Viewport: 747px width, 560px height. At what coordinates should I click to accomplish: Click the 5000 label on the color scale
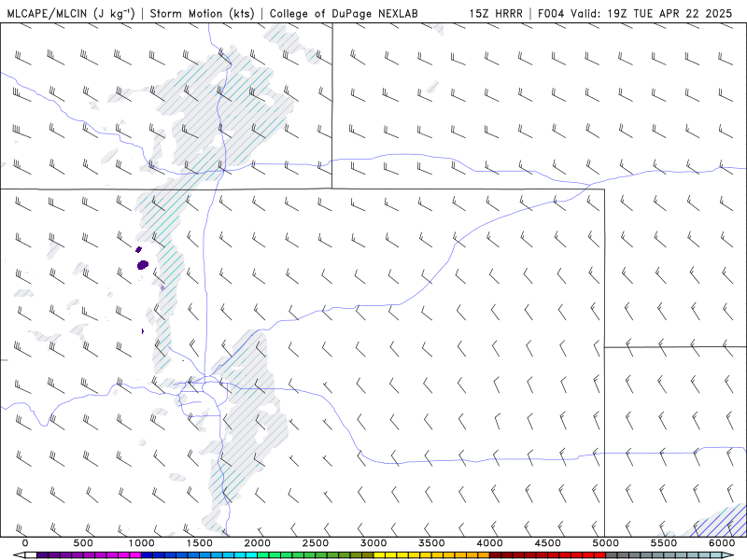[605, 543]
